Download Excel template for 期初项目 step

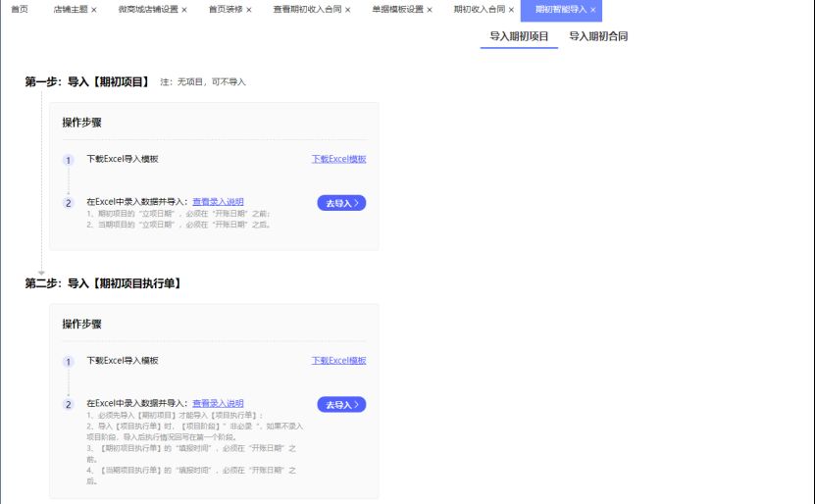tap(338, 159)
